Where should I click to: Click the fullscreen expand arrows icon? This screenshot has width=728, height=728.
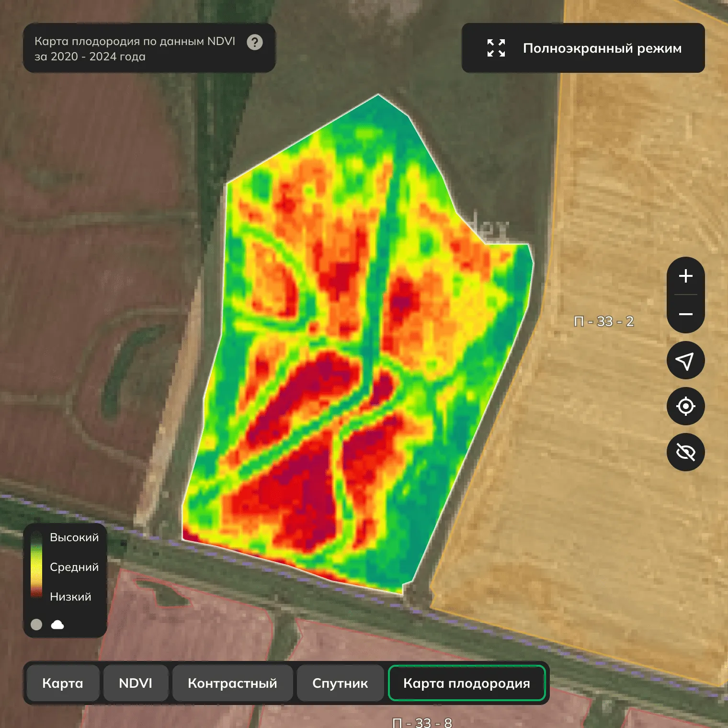coord(496,48)
